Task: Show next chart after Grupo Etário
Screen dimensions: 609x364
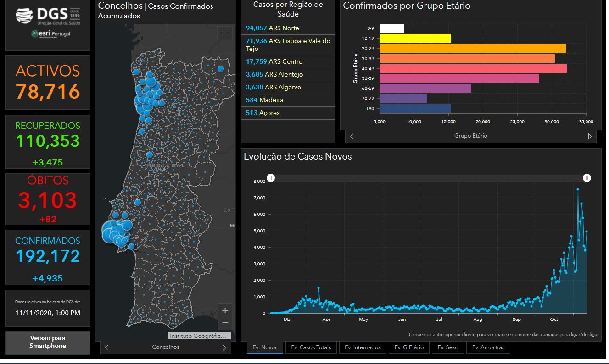Action: 590,136
